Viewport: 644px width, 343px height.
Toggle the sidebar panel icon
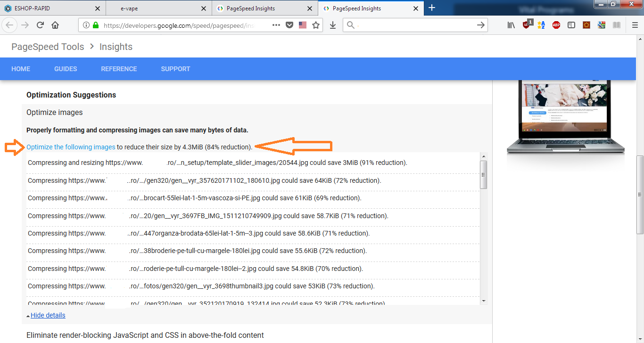click(x=571, y=25)
